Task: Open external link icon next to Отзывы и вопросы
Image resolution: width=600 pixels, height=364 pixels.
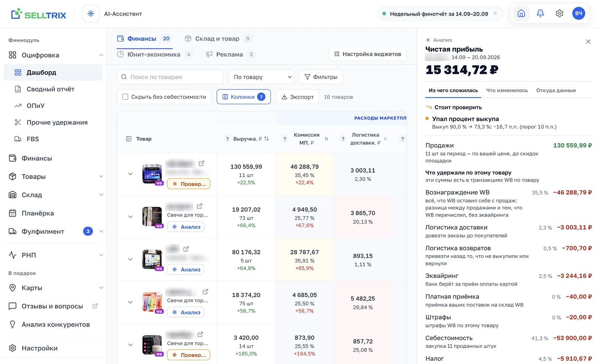Action: [x=95, y=306]
